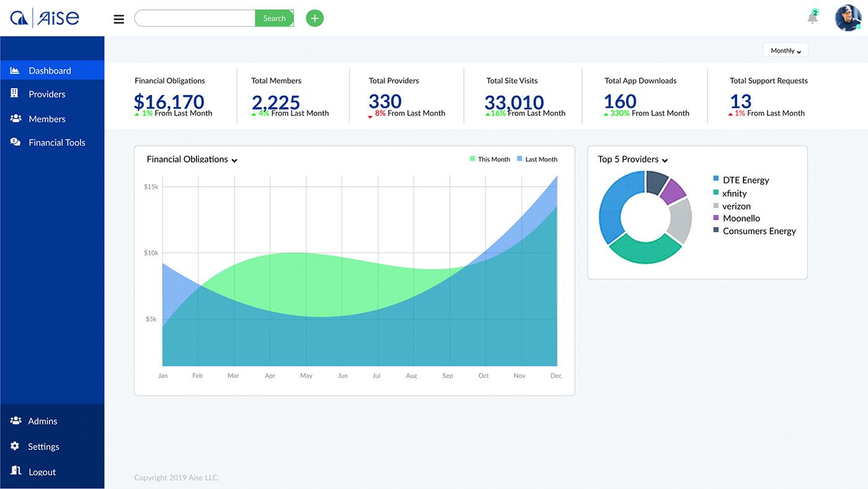
Task: Click the Members people icon in sidebar
Action: coord(15,119)
